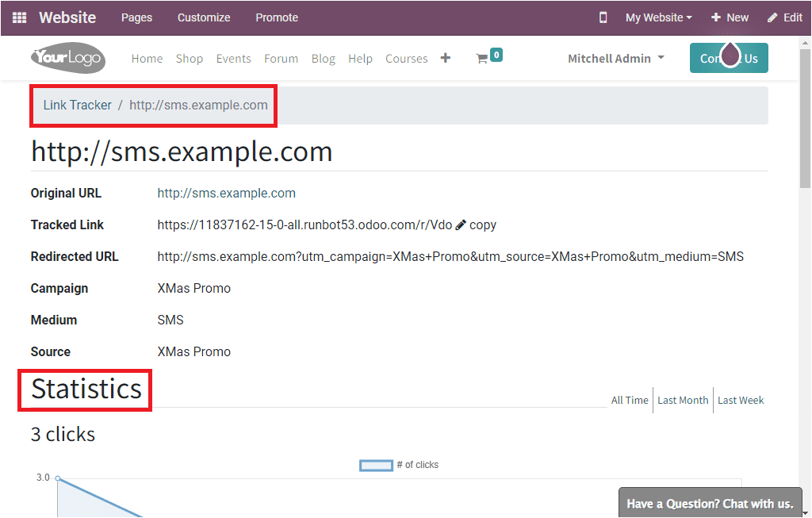The image size is (812, 518).
Task: Expand the Mitchell Admin user menu
Action: 615,57
